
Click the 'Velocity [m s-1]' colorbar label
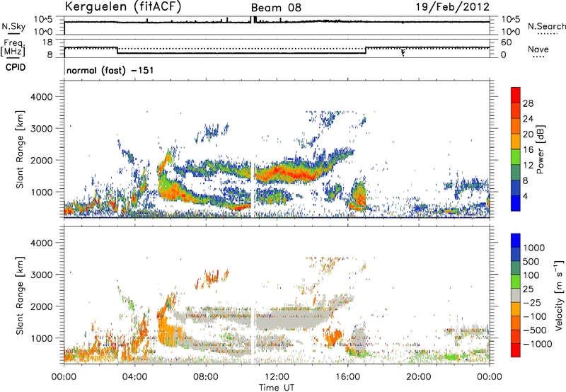[x=559, y=294]
